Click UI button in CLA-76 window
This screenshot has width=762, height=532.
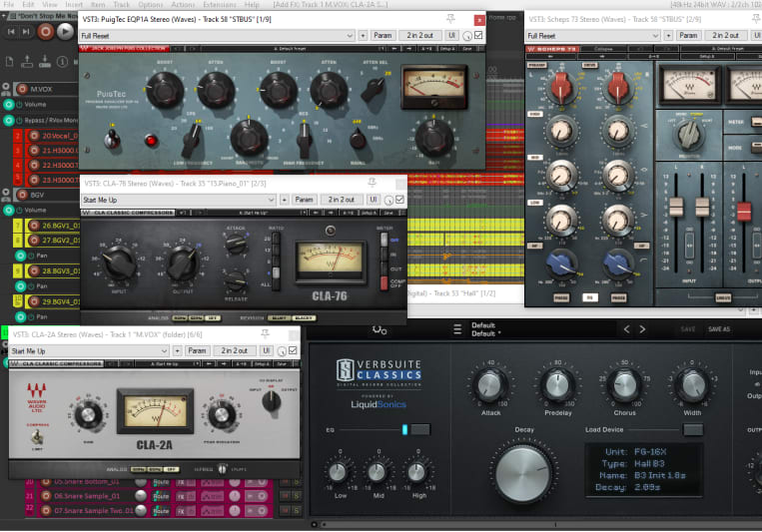373,200
